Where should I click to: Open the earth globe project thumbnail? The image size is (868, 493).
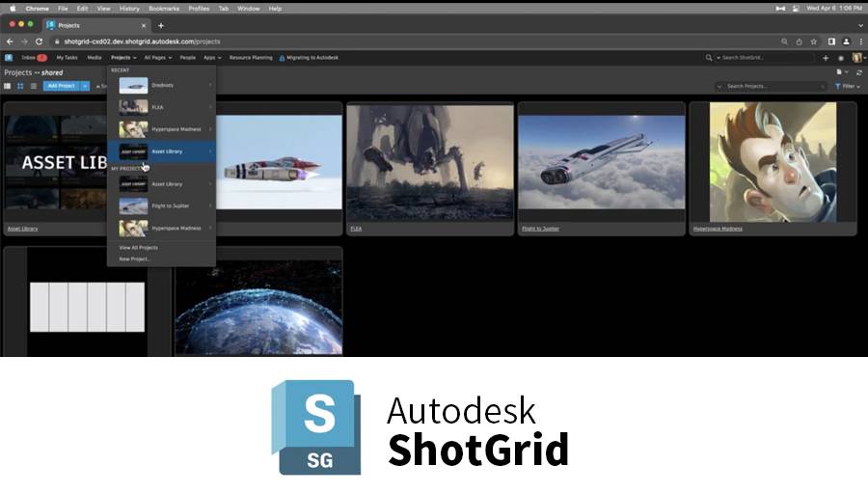(x=258, y=307)
